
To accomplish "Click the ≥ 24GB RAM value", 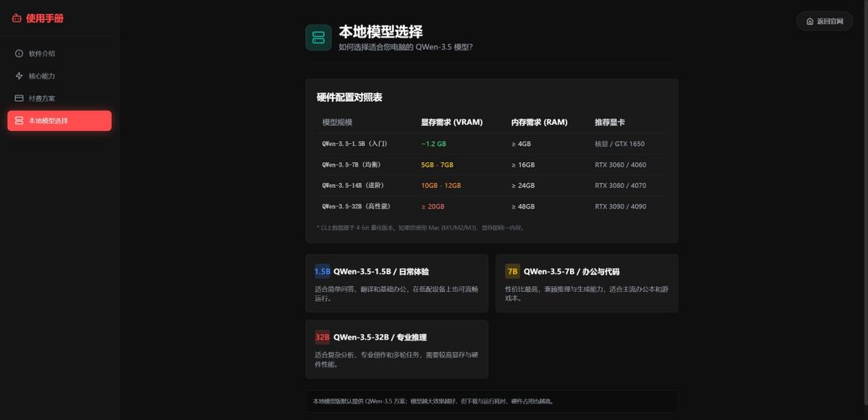I will coord(523,186).
